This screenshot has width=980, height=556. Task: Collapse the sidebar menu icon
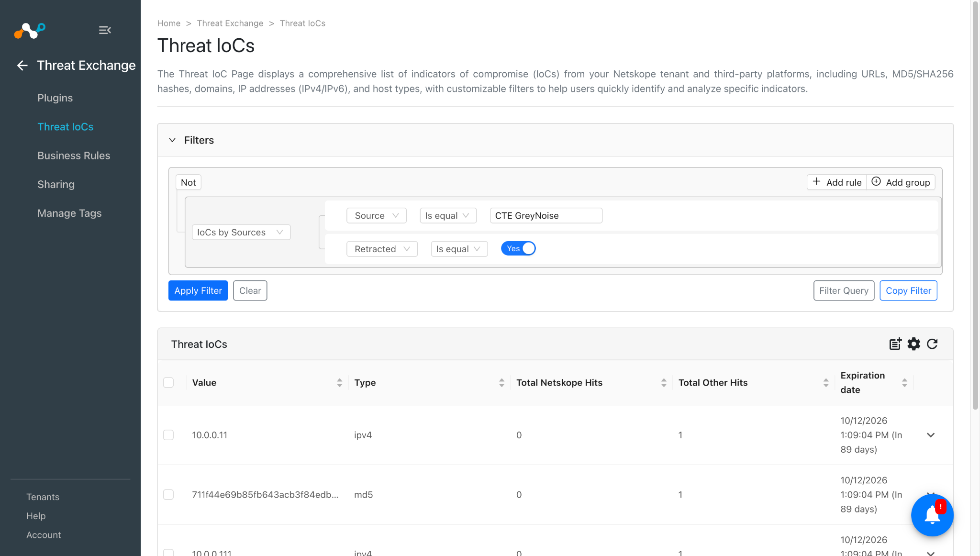[x=105, y=30]
